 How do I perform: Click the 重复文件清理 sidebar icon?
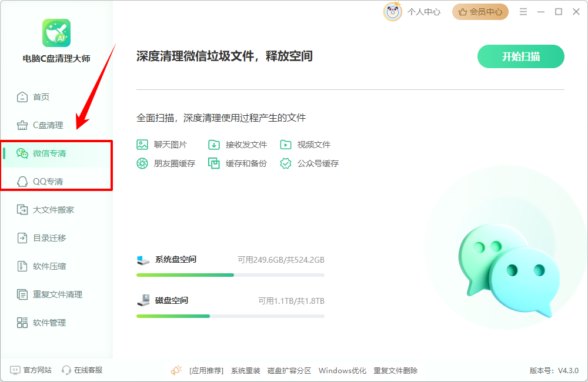[22, 294]
